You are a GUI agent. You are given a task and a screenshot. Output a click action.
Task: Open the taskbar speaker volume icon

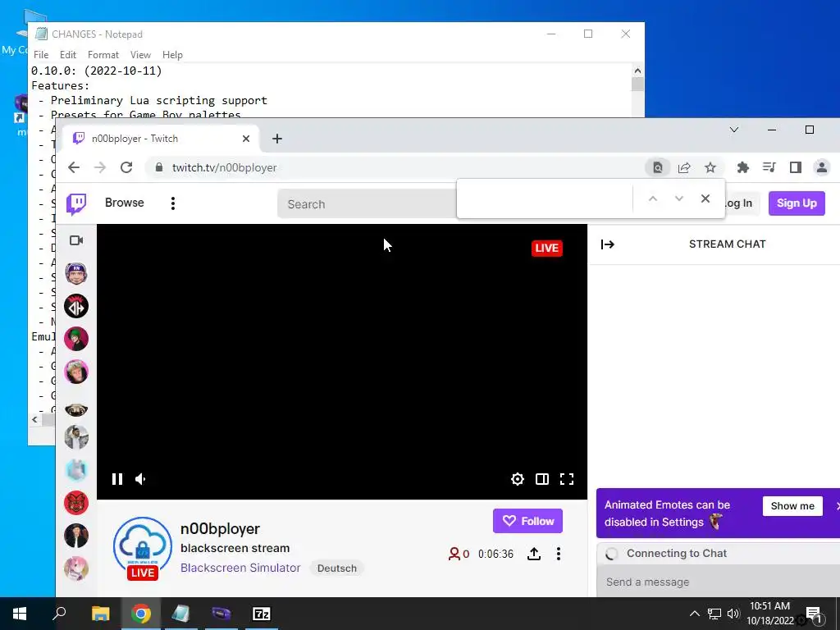click(733, 614)
